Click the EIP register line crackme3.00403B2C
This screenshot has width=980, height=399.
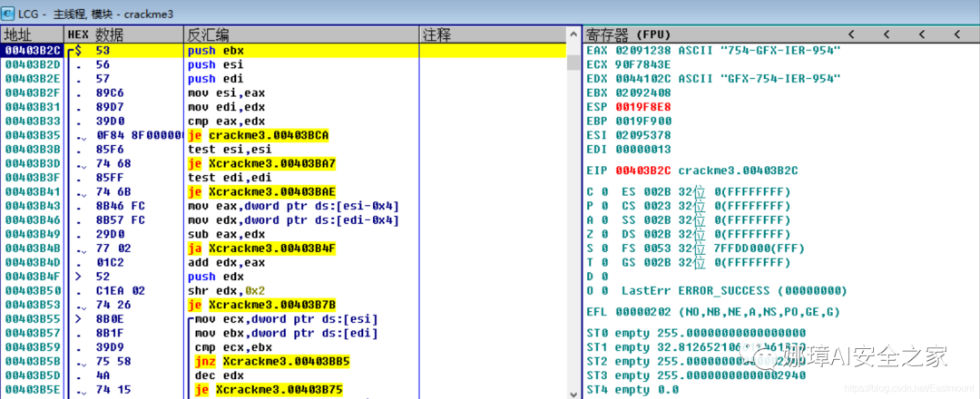[691, 170]
